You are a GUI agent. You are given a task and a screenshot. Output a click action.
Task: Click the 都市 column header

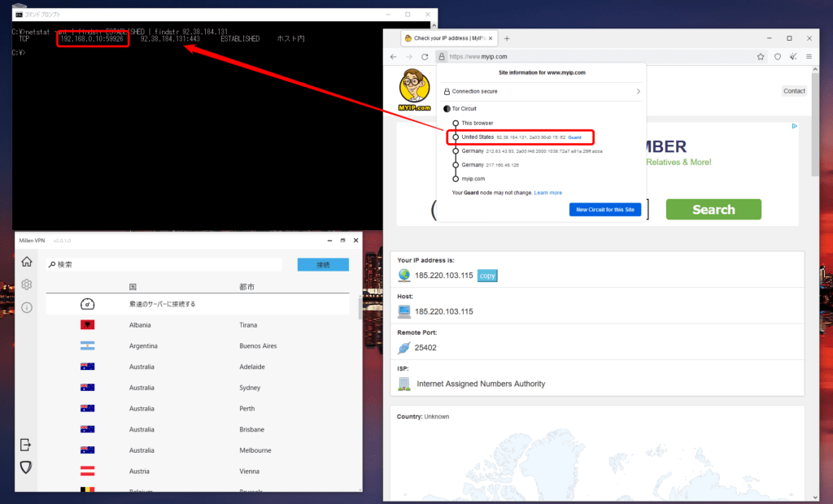247,287
